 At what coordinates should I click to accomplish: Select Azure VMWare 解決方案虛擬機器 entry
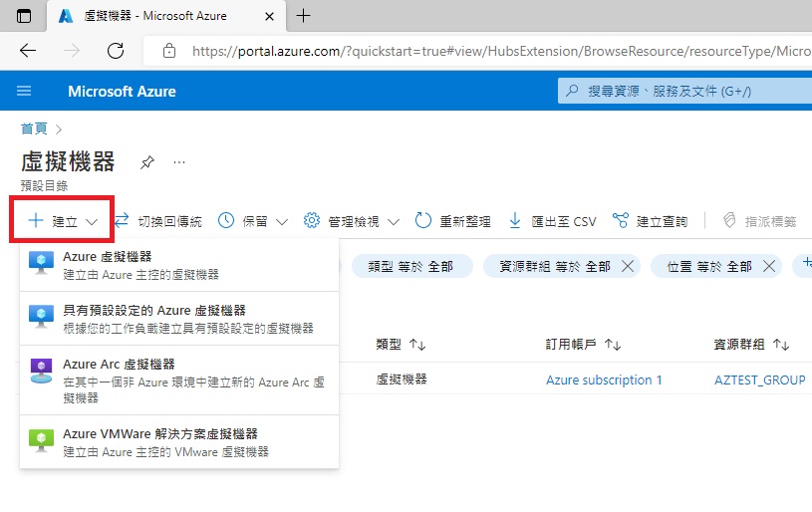(179, 442)
